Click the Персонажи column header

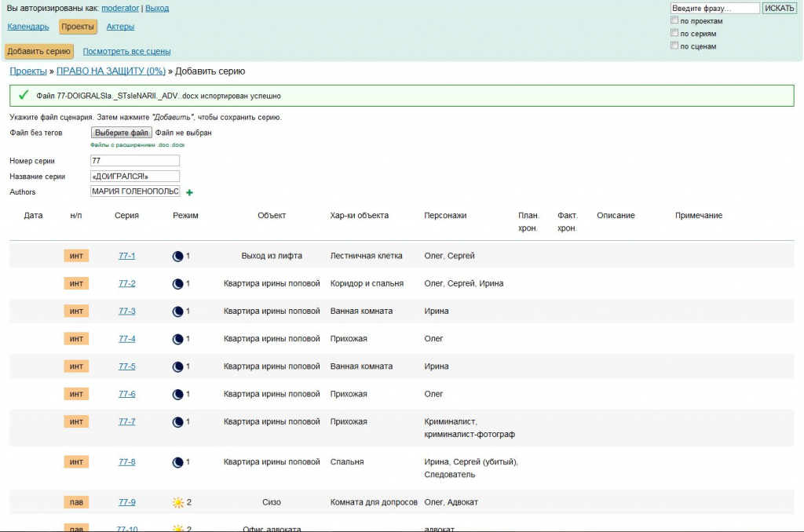445,216
